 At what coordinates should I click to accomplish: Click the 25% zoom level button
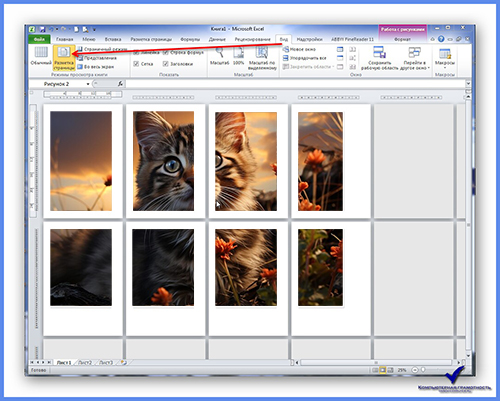click(x=402, y=370)
